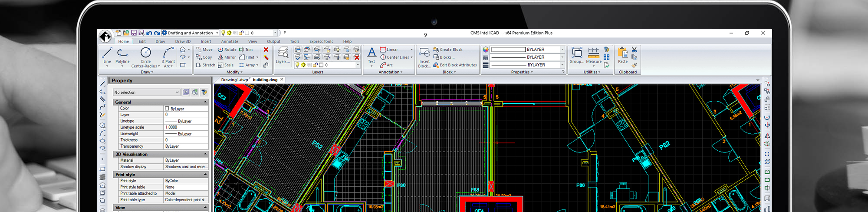This screenshot has height=212, width=868.
Task: Click Insert Block icon
Action: [x=424, y=58]
